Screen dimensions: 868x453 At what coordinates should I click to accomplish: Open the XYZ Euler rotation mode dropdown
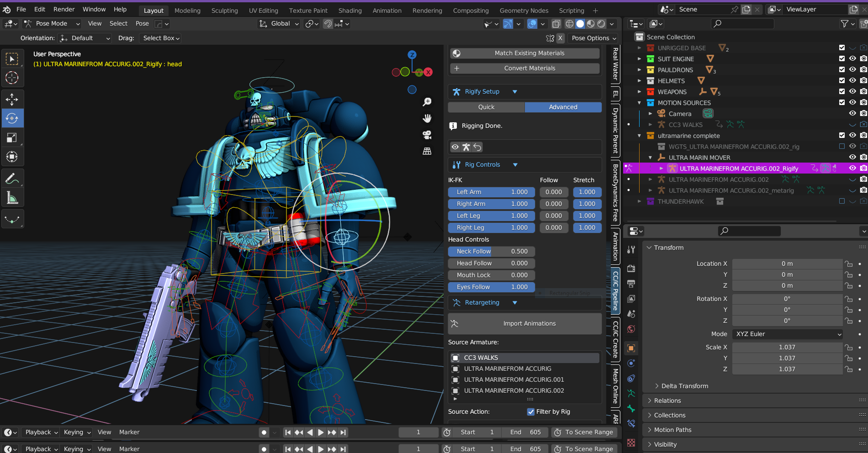(x=788, y=334)
